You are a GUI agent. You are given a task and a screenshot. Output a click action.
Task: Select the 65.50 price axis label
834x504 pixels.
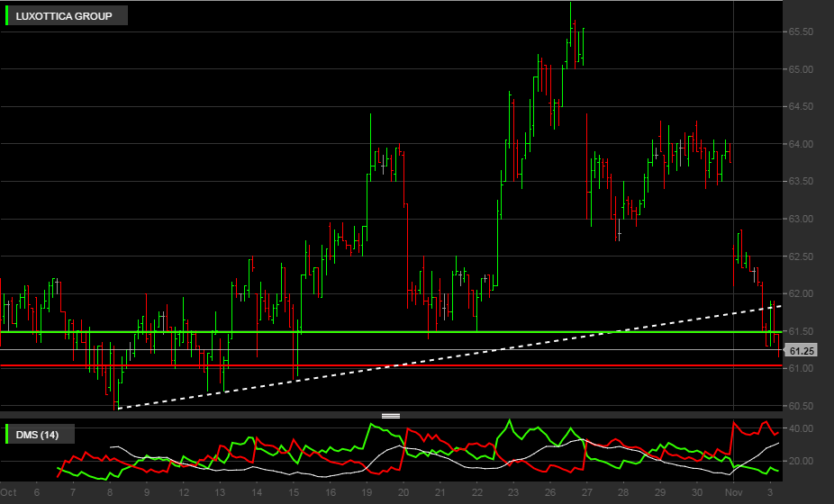[x=801, y=31]
